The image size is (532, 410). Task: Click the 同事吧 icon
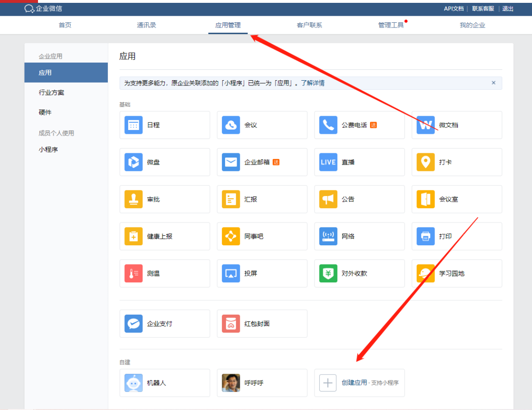(x=231, y=236)
